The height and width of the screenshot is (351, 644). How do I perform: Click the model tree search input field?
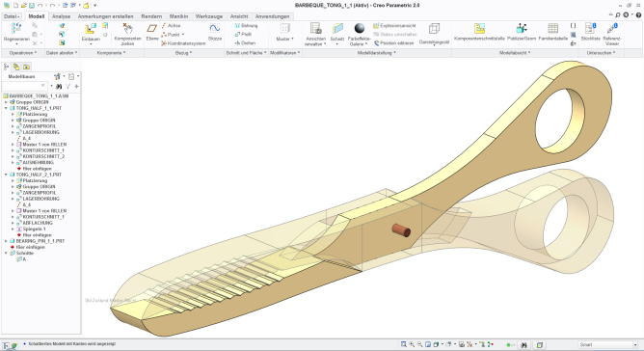pos(25,86)
